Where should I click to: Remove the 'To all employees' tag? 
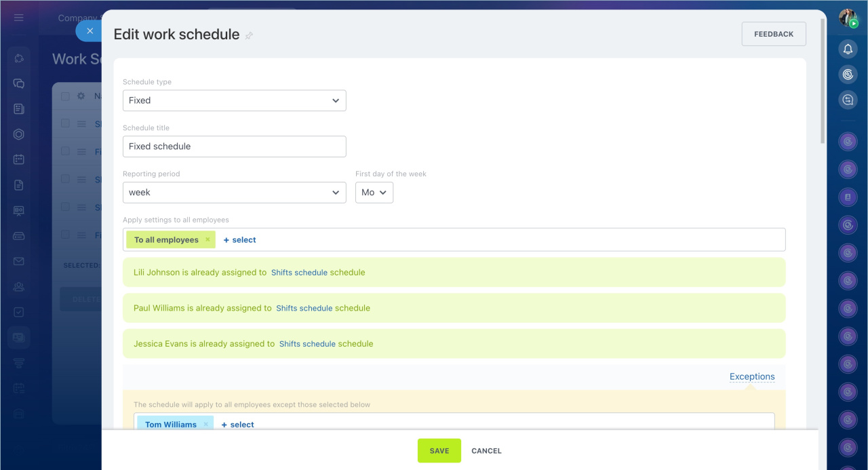tap(208, 240)
